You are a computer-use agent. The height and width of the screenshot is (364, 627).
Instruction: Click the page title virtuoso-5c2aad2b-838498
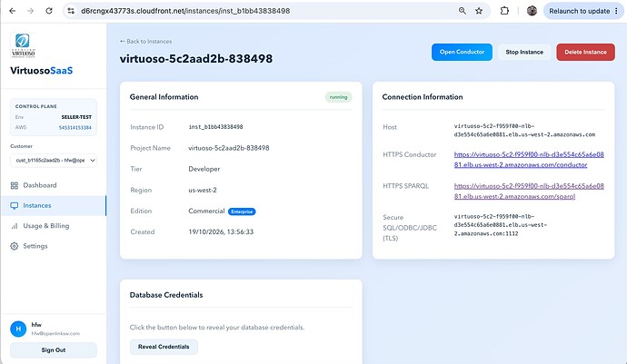pyautogui.click(x=196, y=59)
